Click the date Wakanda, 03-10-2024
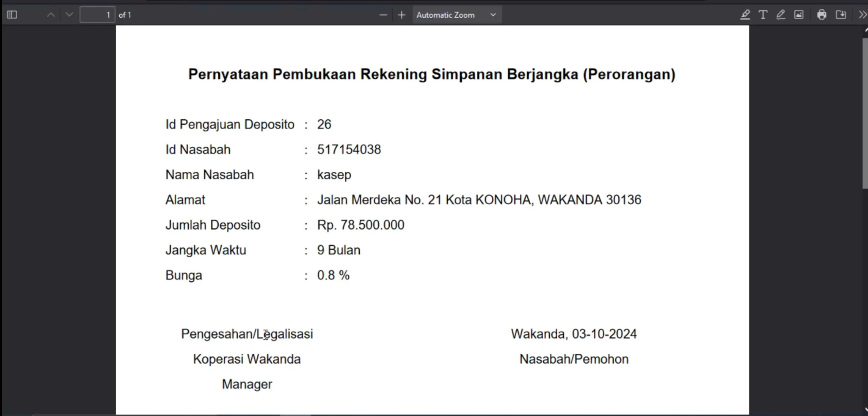 click(574, 334)
